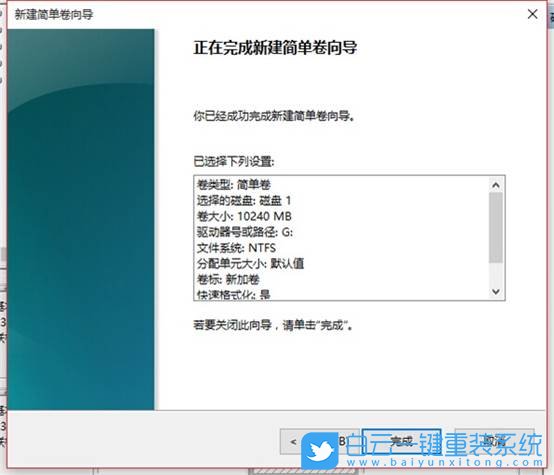
Task: Click the 取消 button
Action: click(495, 441)
